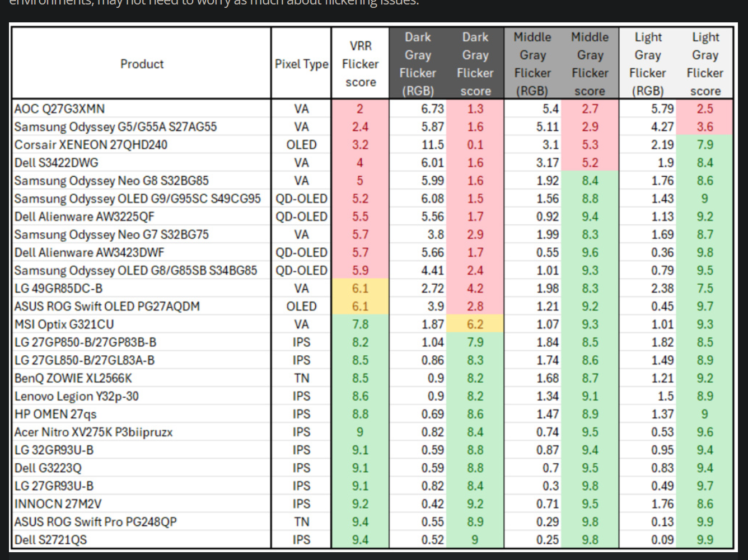Select product 'Lenovo Legion Y32p-30'
748x560 pixels.
click(77, 396)
